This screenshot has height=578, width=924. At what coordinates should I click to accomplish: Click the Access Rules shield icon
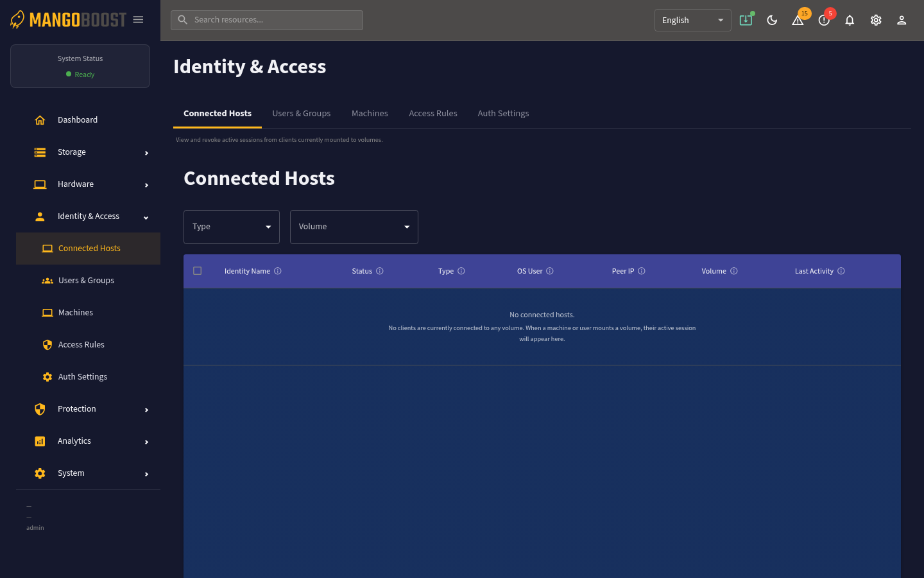(x=47, y=345)
